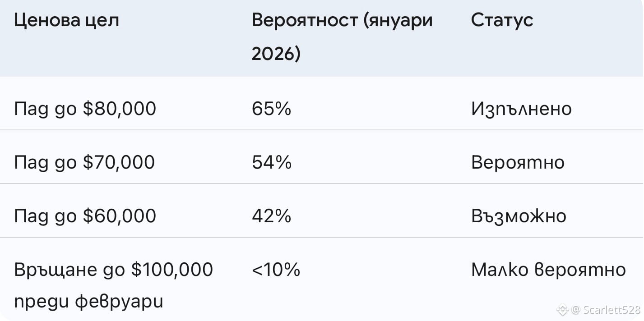
Task: Click the 'Пад до $60,000' cell
Action: tap(85, 216)
